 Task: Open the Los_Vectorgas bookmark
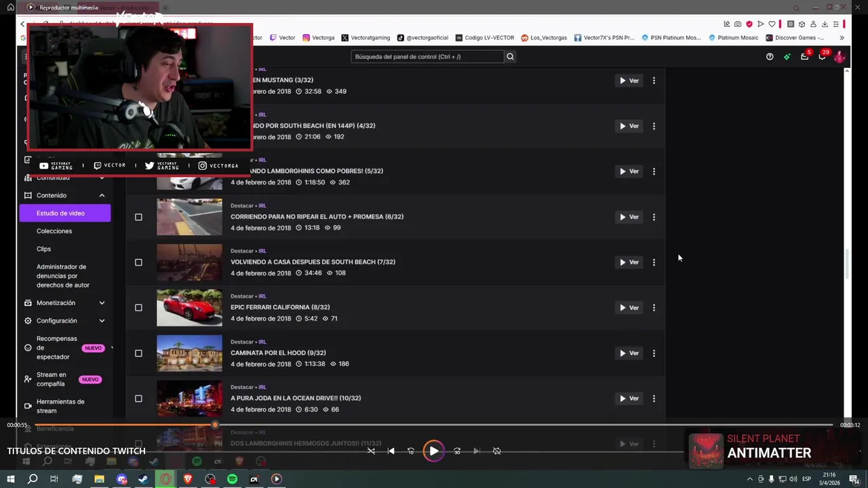(544, 38)
